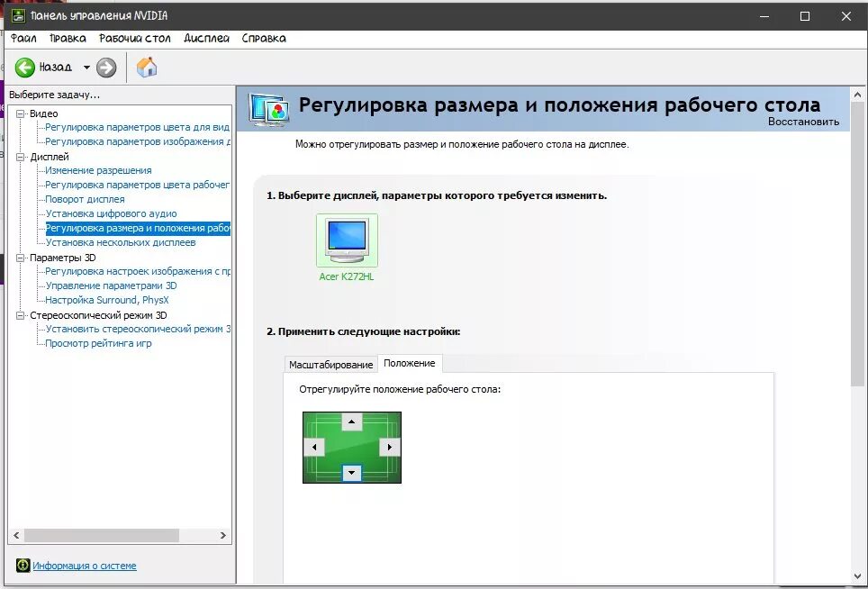Select Поворот дисплея task

coord(86,199)
